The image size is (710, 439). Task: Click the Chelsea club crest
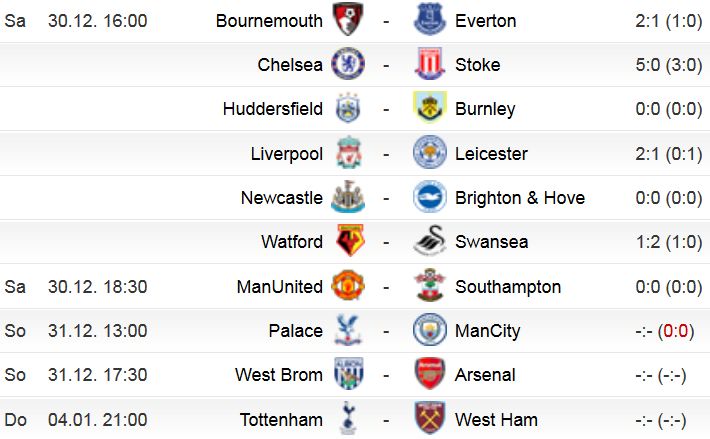coord(348,63)
